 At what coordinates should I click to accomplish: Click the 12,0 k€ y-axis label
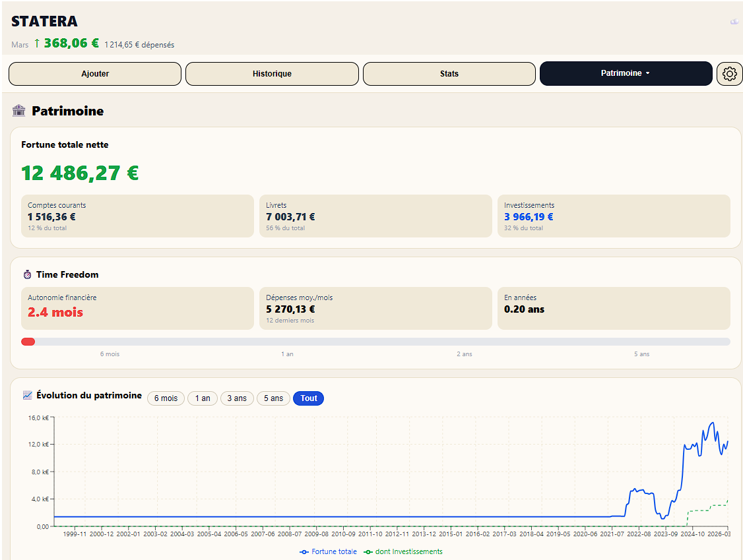click(38, 445)
